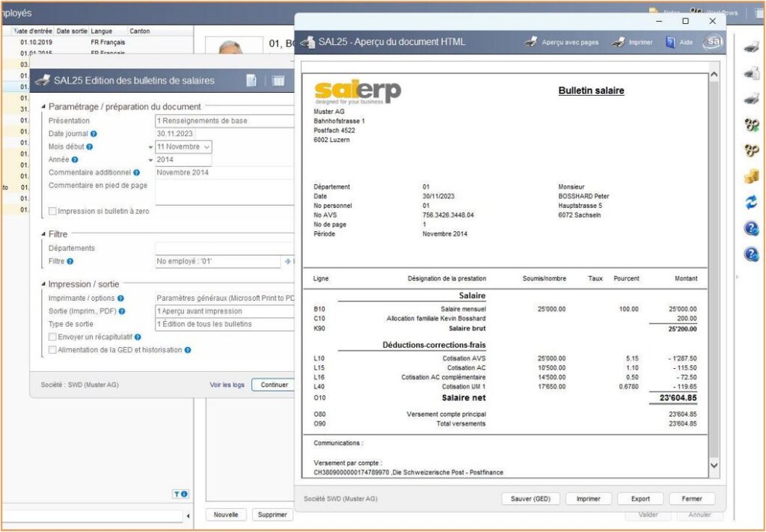Click the plain workflow gears sidebar icon
Image resolution: width=766 pixels, height=532 pixels.
click(752, 150)
